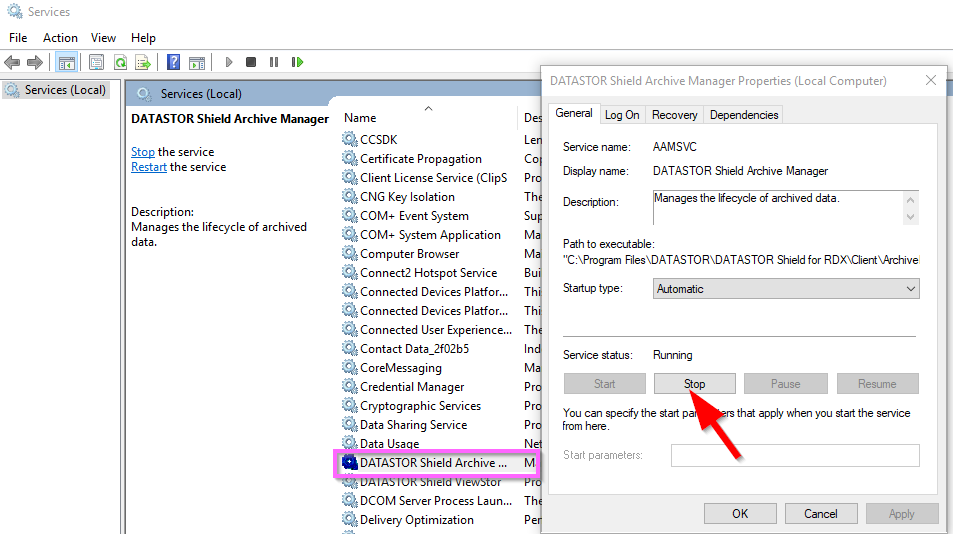The image size is (953, 534).
Task: Toggle the Show/Hide Console Tree icon
Action: [x=66, y=62]
